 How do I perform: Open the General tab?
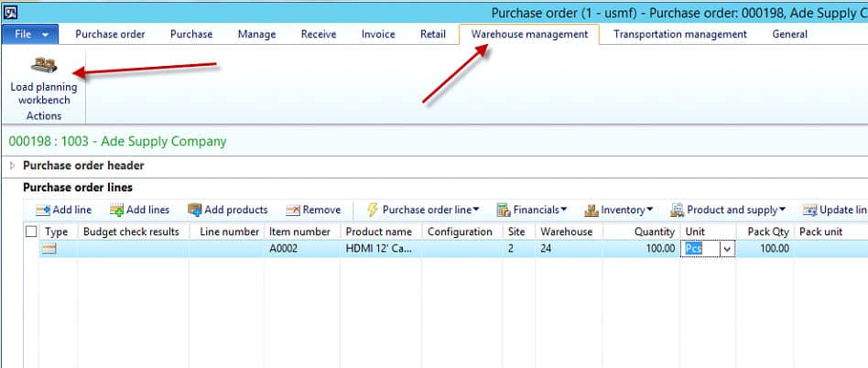pos(790,34)
